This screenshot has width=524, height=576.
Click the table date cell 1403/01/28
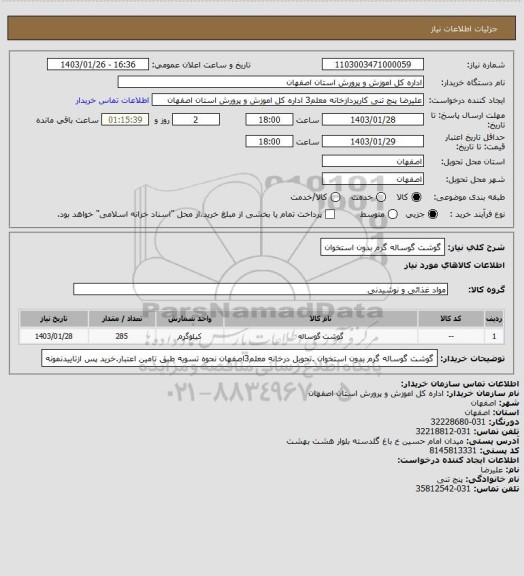coord(54,336)
